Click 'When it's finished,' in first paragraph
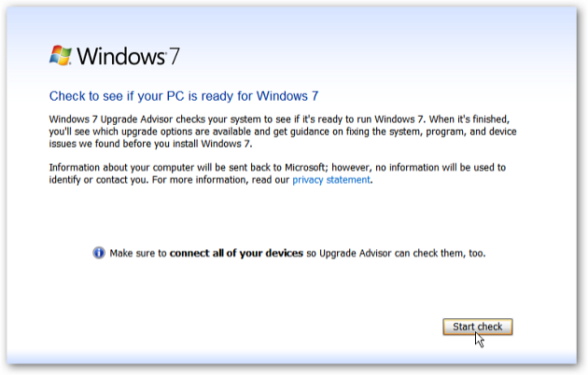The width and height of the screenshot is (588, 375). [x=469, y=119]
